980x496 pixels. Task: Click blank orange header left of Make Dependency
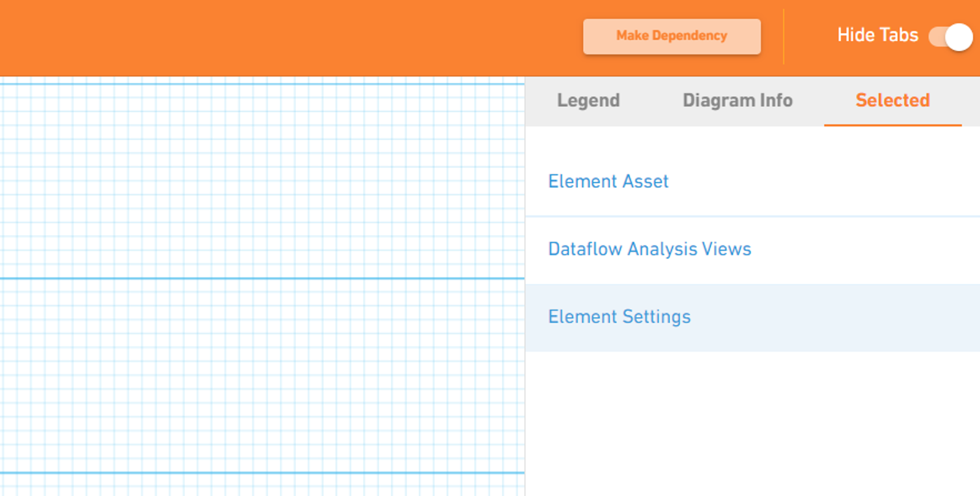click(276, 37)
